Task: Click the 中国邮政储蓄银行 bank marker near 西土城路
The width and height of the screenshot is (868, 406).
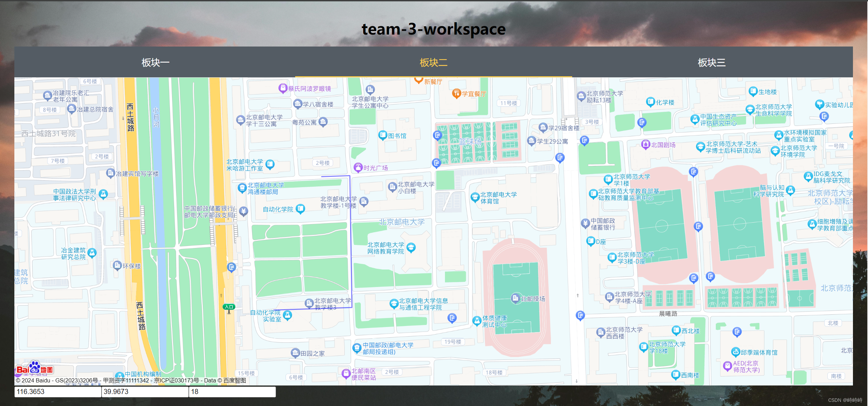Action: 243,211
